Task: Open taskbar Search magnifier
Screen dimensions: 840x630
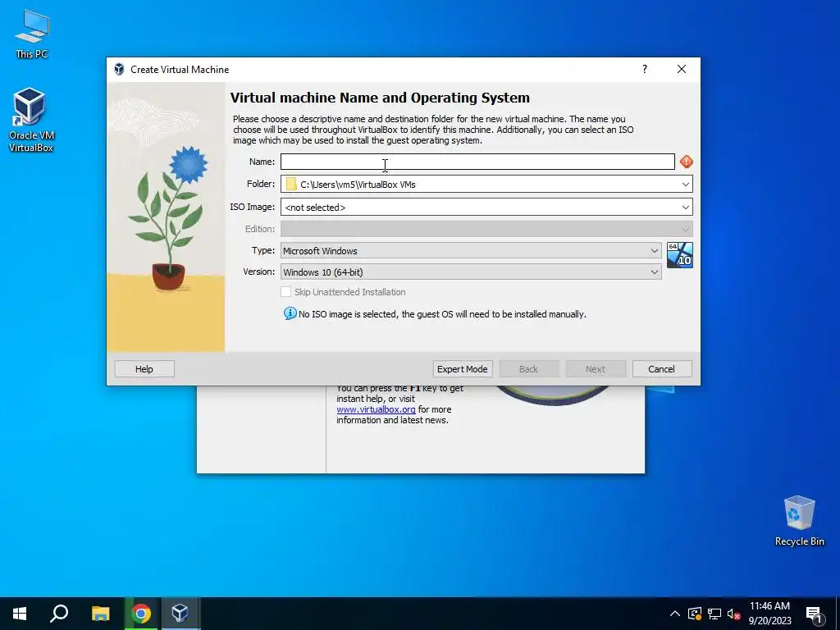Action: pos(59,614)
